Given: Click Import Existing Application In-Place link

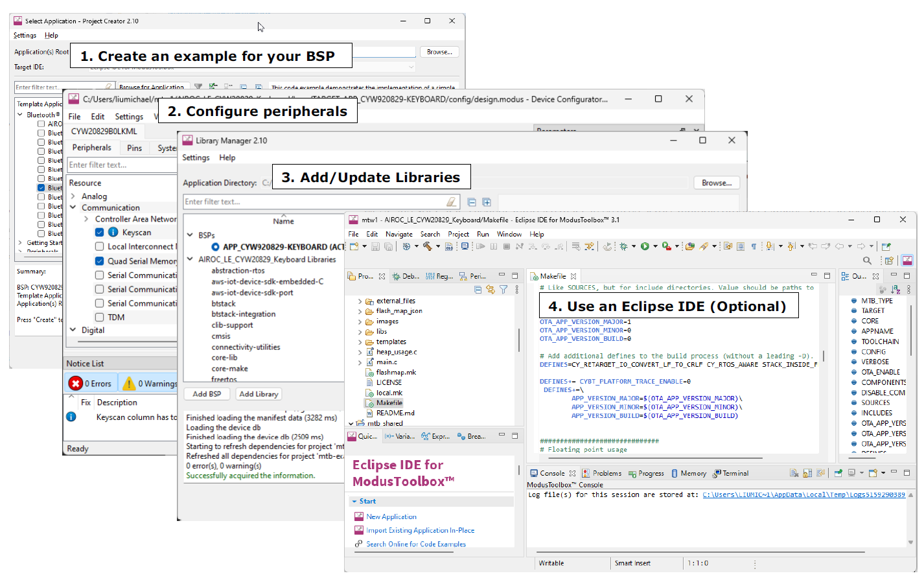Looking at the screenshot, I should pos(421,530).
